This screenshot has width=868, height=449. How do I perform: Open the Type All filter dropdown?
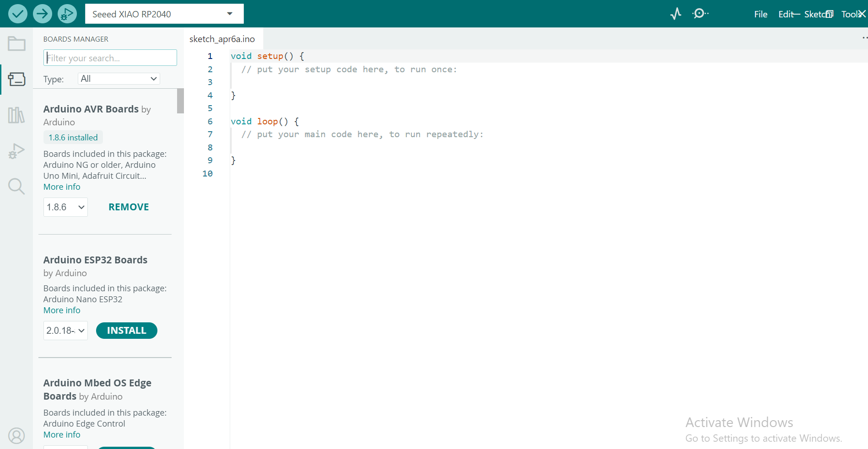119,79
